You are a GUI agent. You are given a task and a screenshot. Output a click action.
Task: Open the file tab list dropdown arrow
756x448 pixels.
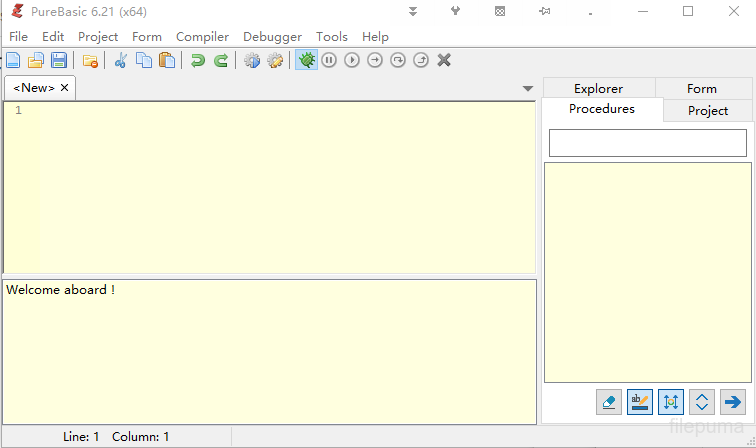pyautogui.click(x=528, y=88)
